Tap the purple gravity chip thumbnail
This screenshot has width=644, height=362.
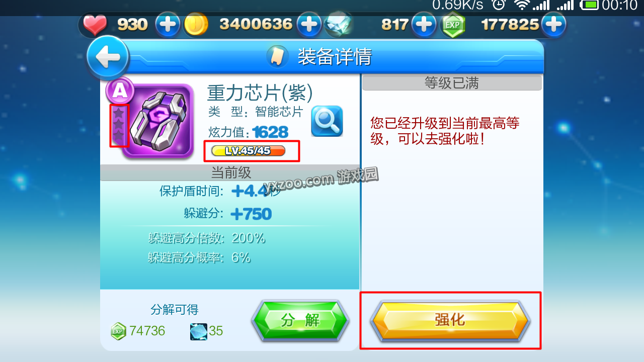(x=158, y=121)
